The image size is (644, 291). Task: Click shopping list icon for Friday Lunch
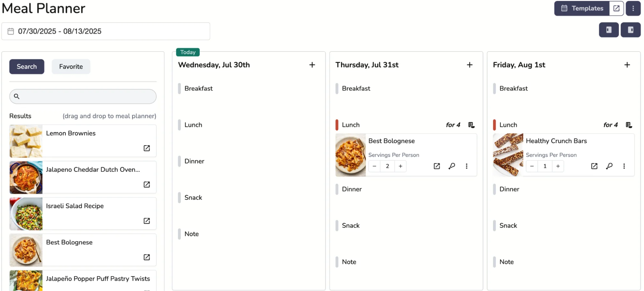click(x=629, y=125)
